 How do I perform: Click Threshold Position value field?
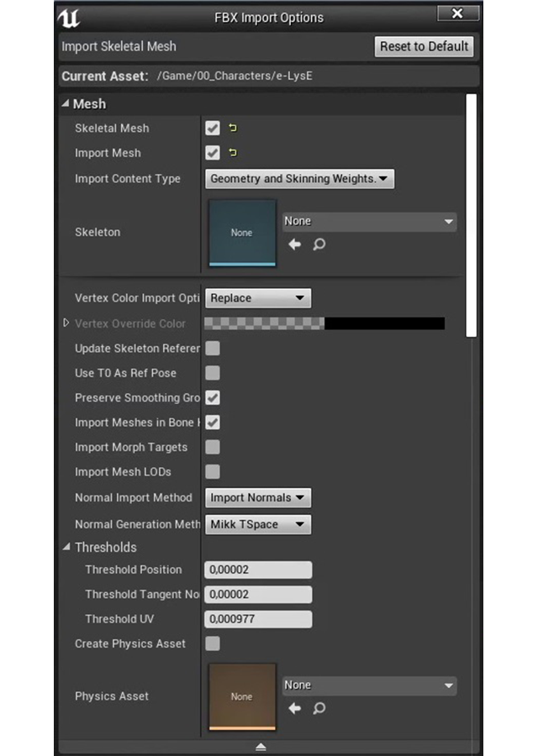(258, 570)
